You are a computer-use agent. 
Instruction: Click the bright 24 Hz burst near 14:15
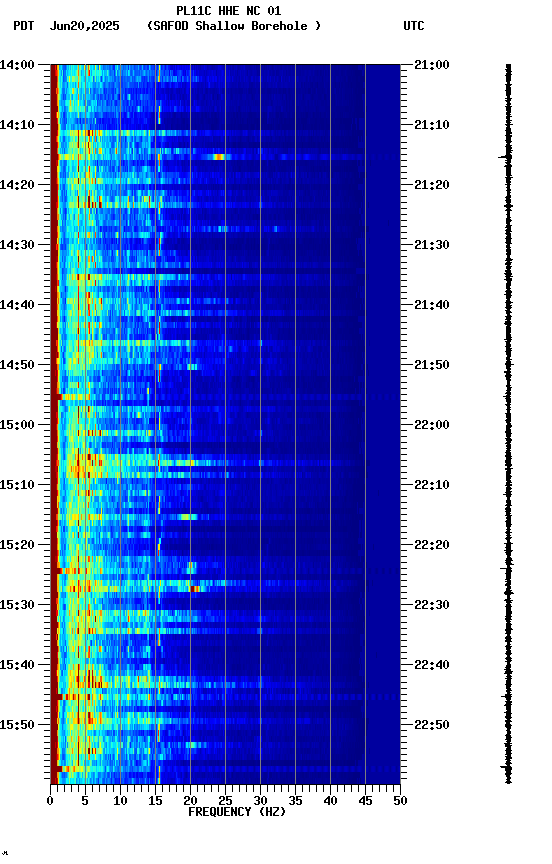tap(219, 157)
